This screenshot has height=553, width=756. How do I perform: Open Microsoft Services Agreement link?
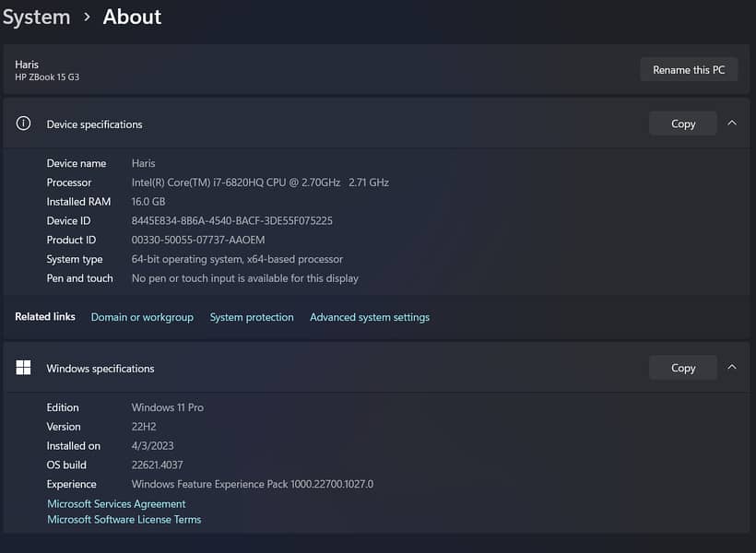click(x=116, y=504)
